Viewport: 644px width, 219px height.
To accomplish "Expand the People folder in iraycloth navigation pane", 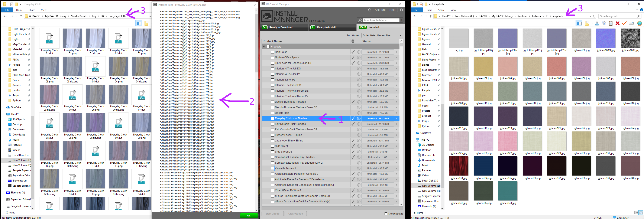I will click(x=419, y=90).
